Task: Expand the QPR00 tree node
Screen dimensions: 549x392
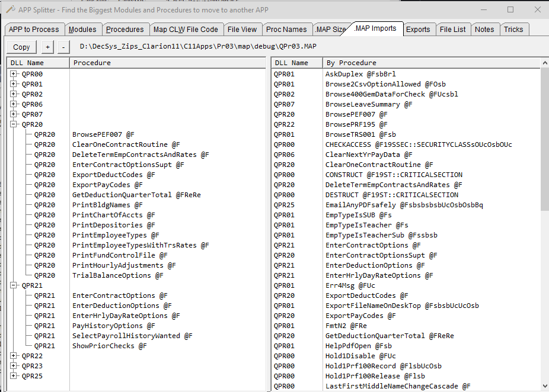Action: [x=14, y=74]
